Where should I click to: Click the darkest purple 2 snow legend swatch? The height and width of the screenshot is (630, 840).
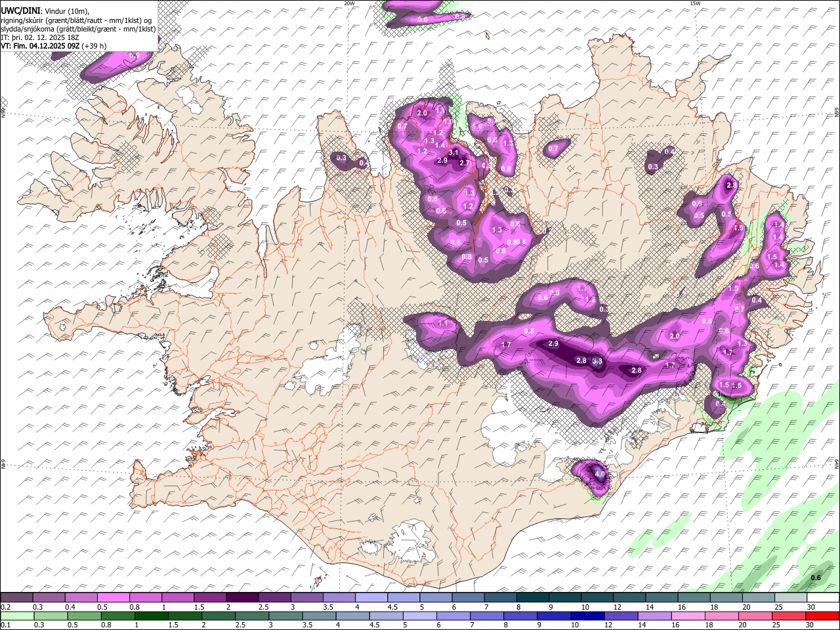[x=242, y=597]
